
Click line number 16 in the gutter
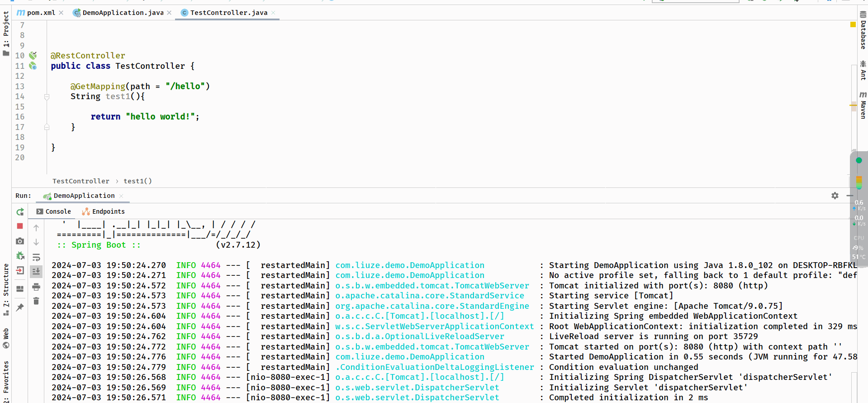20,117
